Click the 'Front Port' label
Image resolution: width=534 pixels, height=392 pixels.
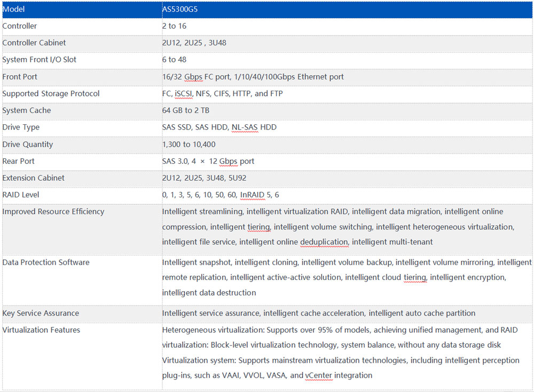click(x=20, y=77)
